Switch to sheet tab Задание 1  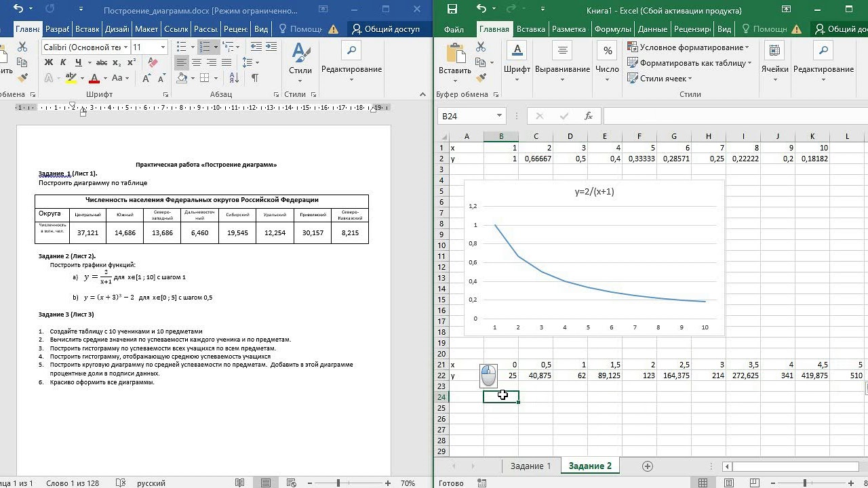coord(531,466)
